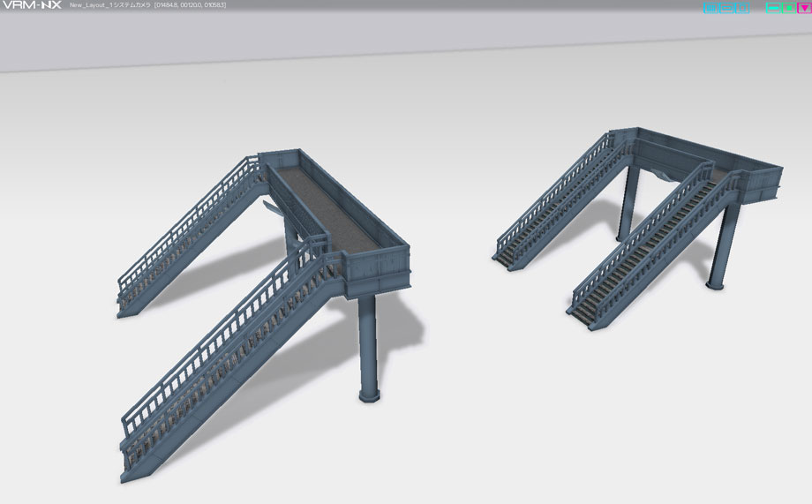Viewport: 812px width, 504px height.
Task: Select the left footbridge's rear staircase
Action: point(191,236)
